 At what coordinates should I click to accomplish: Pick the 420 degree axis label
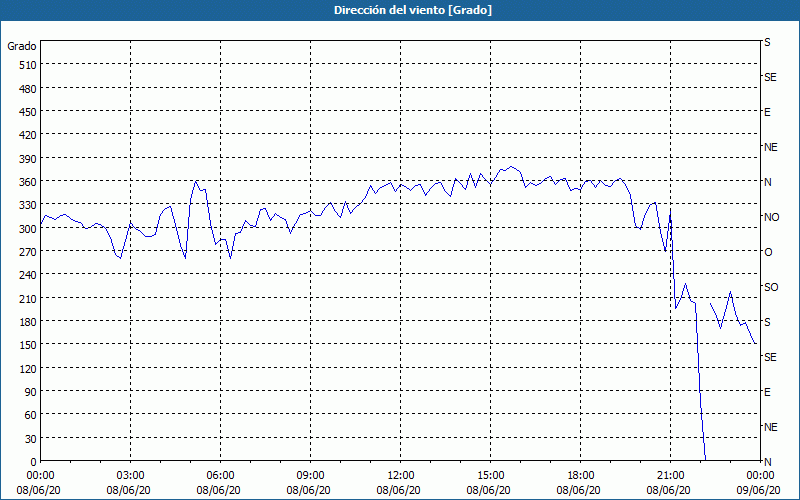point(28,136)
